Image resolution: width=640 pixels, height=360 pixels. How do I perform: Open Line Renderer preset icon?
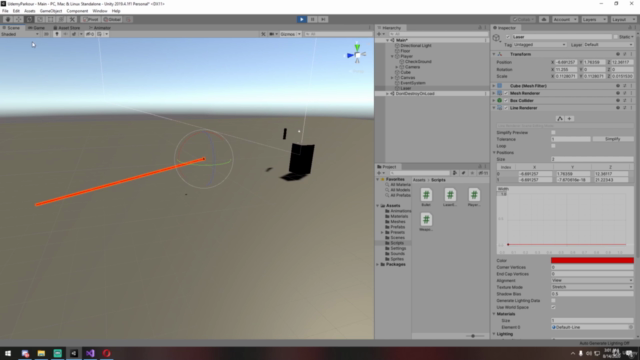tap(624, 108)
